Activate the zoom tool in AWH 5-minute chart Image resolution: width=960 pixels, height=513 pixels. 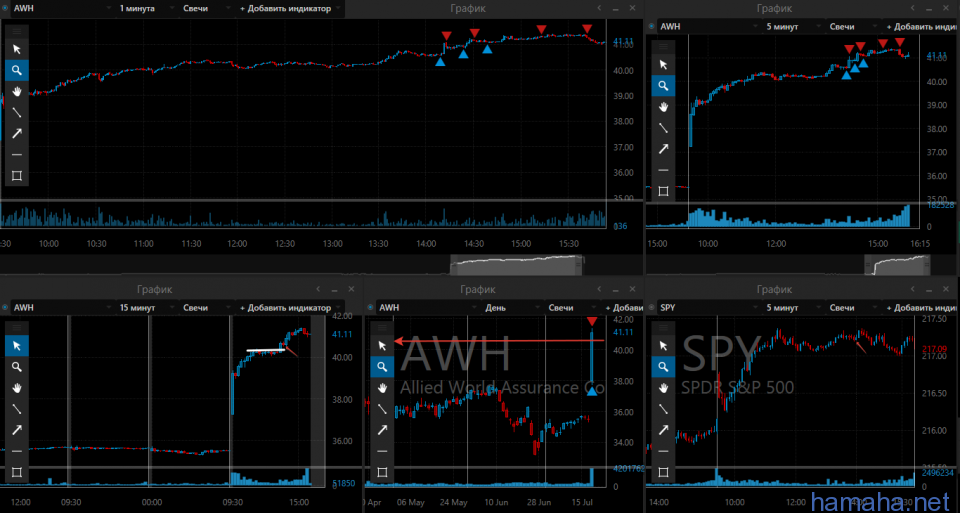click(663, 86)
